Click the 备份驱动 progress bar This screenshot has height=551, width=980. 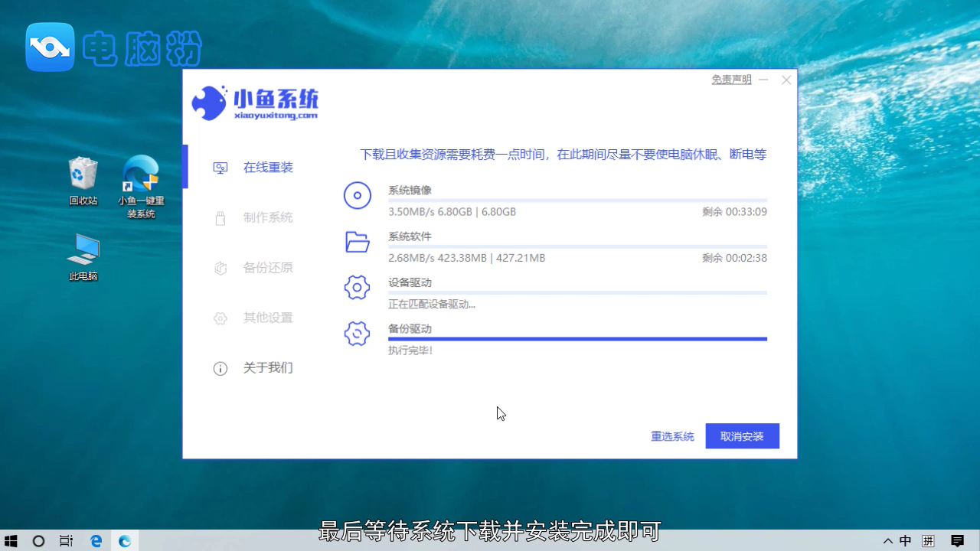tap(577, 338)
